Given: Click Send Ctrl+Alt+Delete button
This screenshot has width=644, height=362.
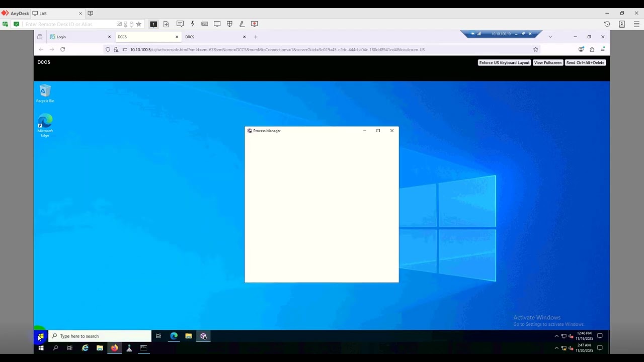Looking at the screenshot, I should click(585, 63).
